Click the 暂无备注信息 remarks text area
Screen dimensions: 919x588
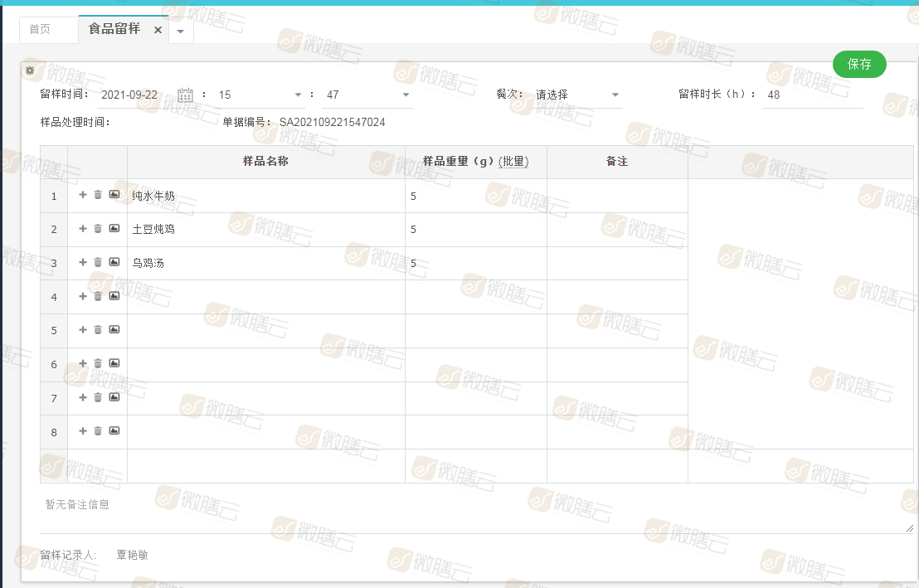click(x=473, y=513)
